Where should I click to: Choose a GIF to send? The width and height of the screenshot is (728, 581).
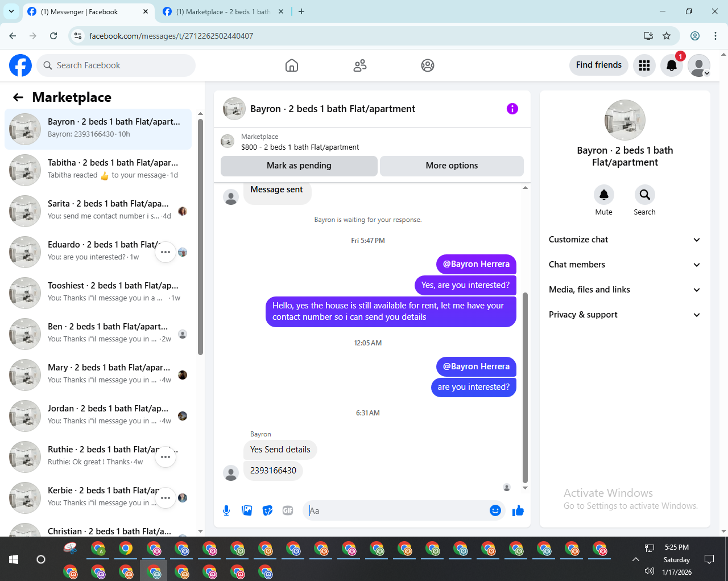pyautogui.click(x=288, y=510)
